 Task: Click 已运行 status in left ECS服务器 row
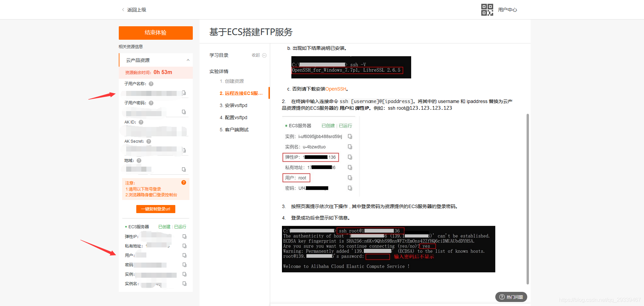180,227
